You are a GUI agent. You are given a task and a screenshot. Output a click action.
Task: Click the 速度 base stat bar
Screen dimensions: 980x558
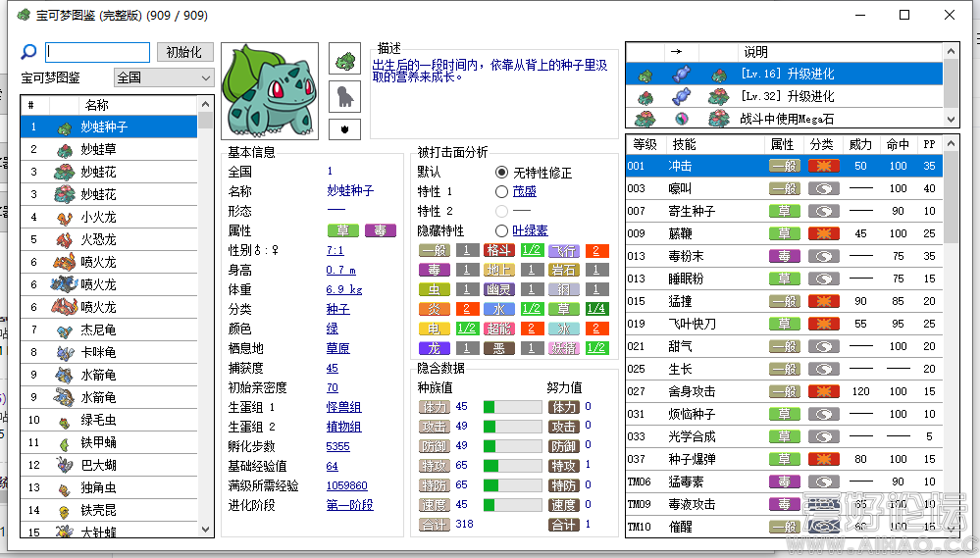(512, 505)
